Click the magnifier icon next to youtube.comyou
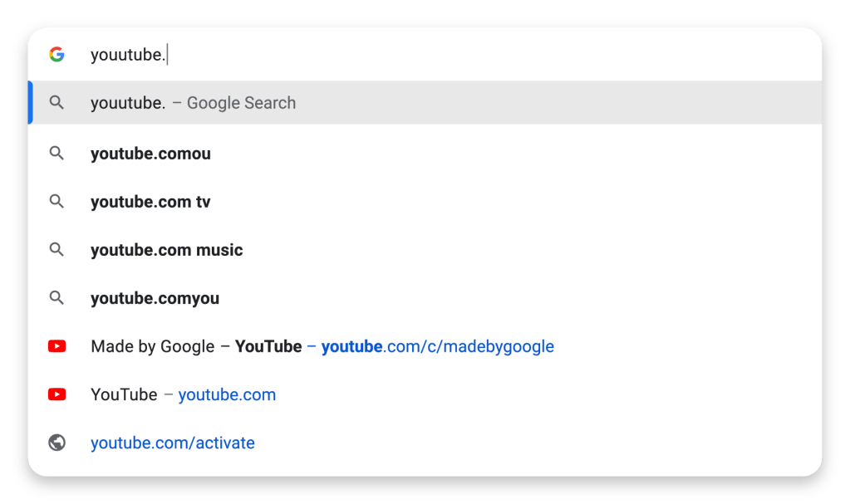 pyautogui.click(x=57, y=298)
